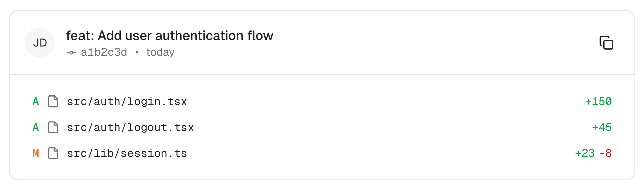Click the bullet separator after commit hash
This screenshot has width=644, height=192.
pyautogui.click(x=137, y=52)
